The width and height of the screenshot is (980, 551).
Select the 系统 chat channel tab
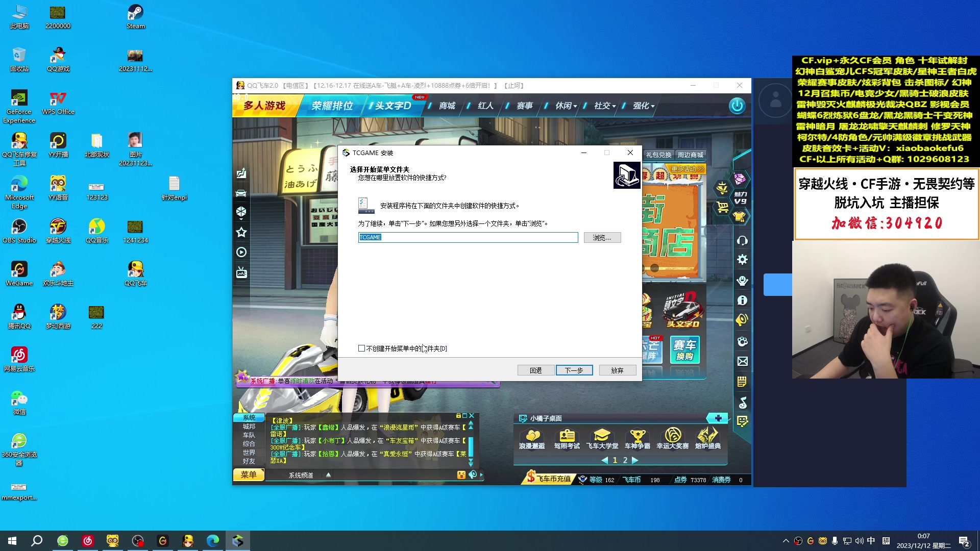[249, 417]
